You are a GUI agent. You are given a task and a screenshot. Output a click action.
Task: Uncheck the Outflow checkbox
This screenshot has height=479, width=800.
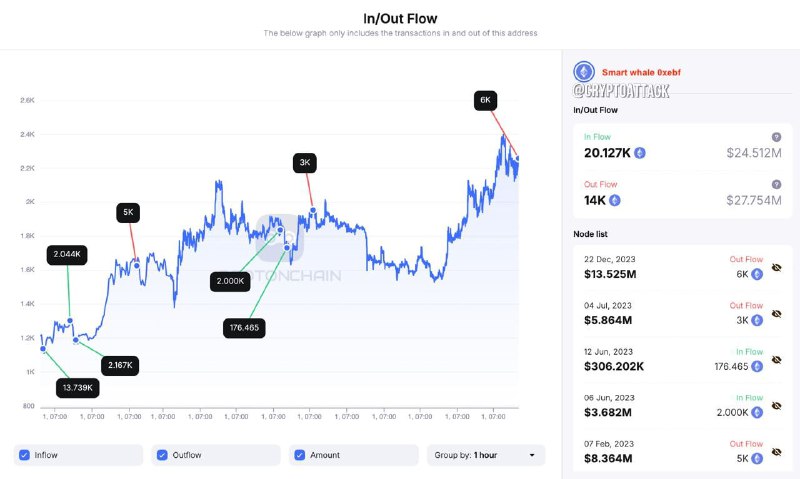[162, 455]
